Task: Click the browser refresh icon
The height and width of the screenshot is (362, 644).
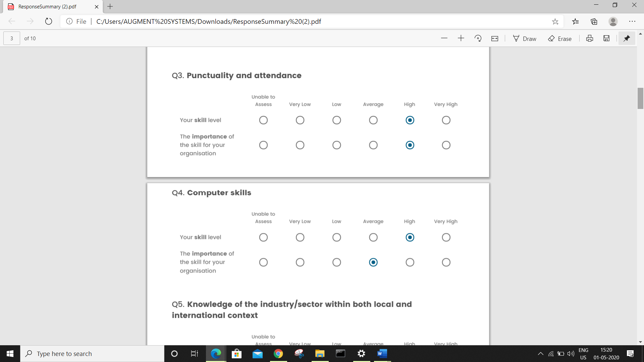Action: pos(49,21)
